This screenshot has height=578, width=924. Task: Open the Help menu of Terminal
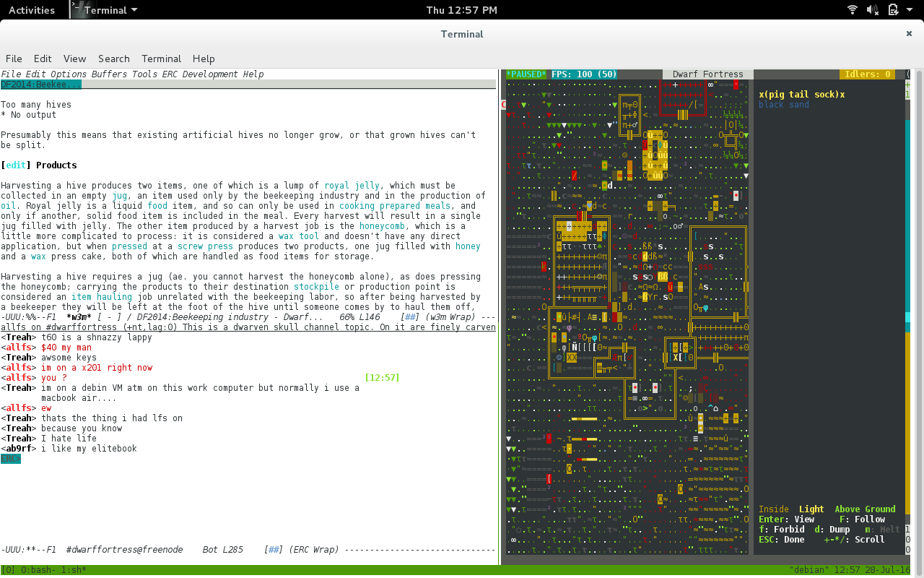204,59
